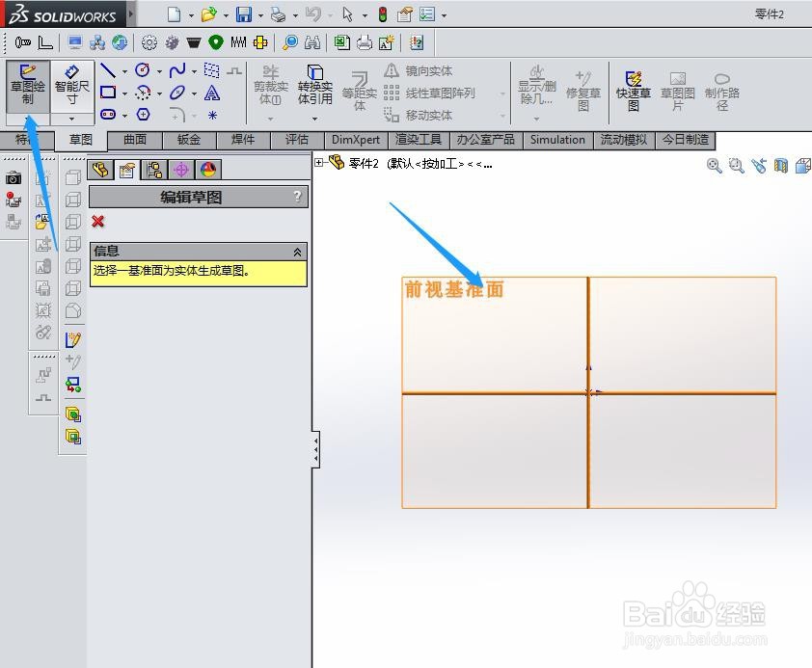Viewport: 812px width, 668px height.
Task: Expand the 零件2 tree node plus sign
Action: coord(319,163)
